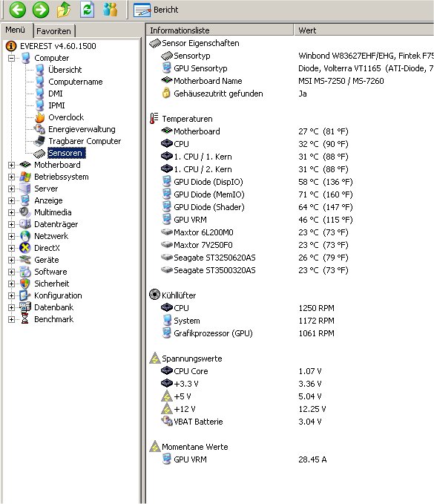This screenshot has width=434, height=504.
Task: Expand the Konfiguration tree node
Action: pyautogui.click(x=12, y=295)
